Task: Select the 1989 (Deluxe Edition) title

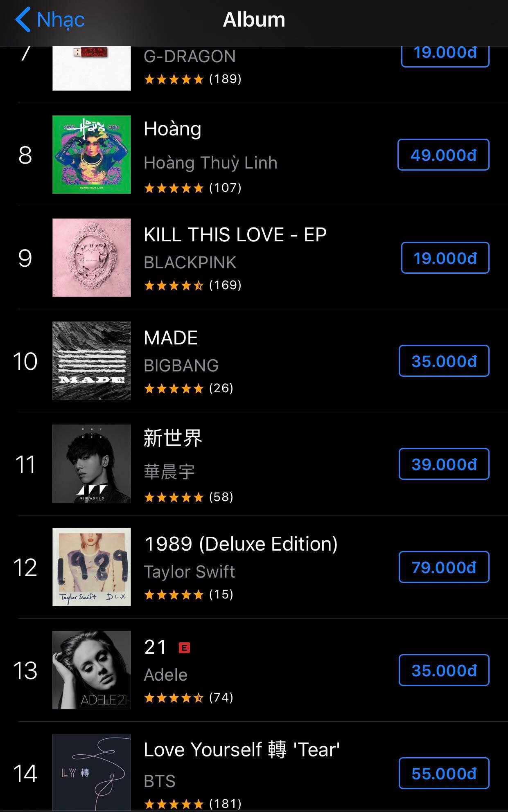Action: click(241, 544)
